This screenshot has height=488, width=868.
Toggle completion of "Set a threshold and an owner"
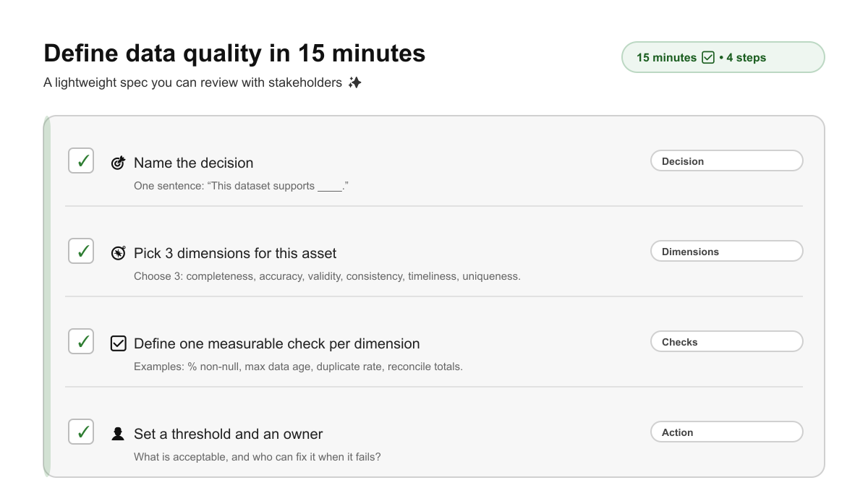click(80, 431)
